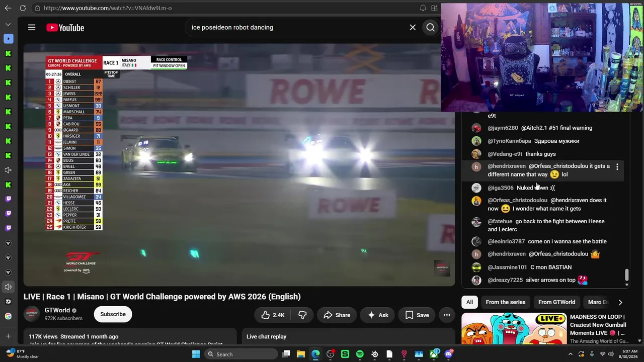Open @fatehue's avatar in chat

pos(476,222)
